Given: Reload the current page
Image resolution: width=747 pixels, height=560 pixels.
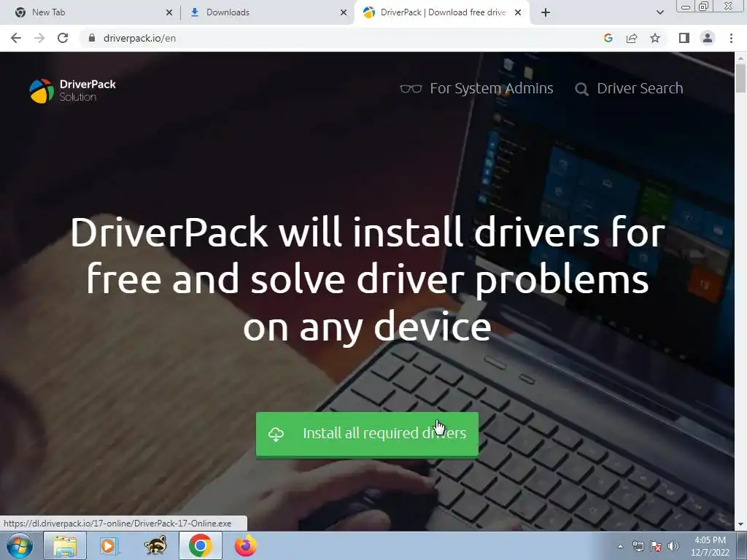Looking at the screenshot, I should click(x=63, y=38).
